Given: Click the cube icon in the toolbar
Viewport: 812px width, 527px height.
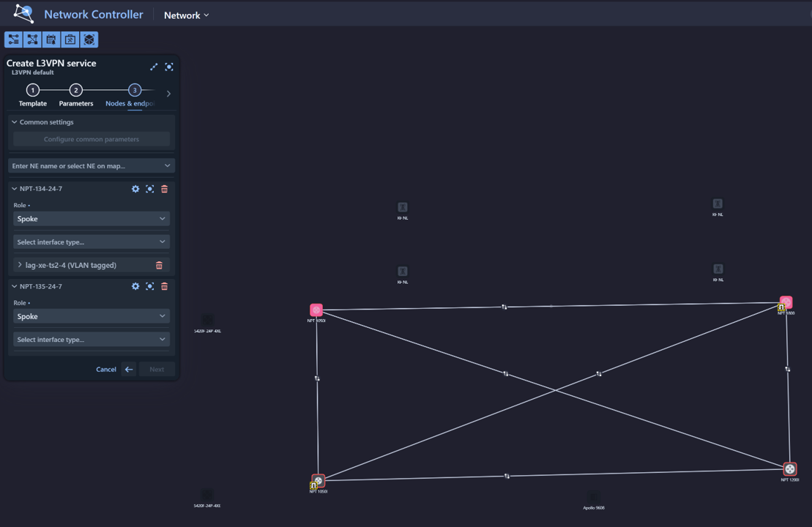Looking at the screenshot, I should coord(89,40).
